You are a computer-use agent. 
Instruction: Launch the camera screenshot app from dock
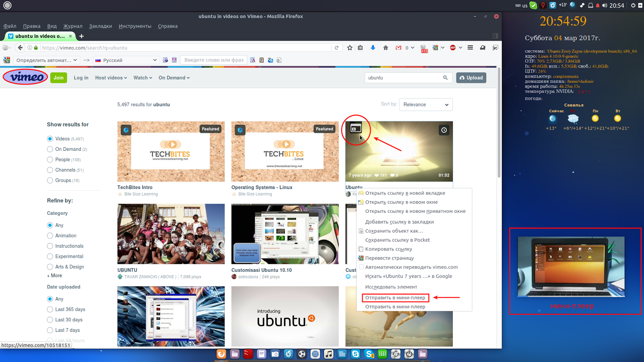[x=275, y=354]
